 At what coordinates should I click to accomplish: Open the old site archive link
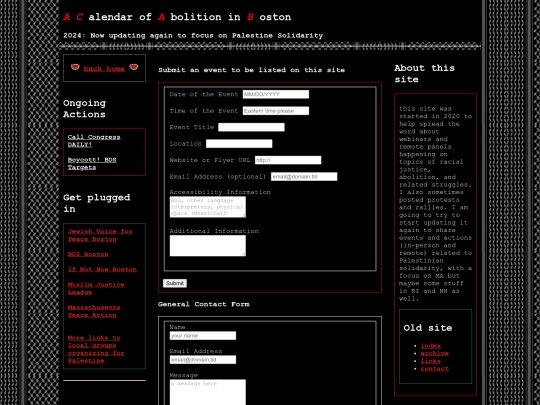click(x=435, y=353)
